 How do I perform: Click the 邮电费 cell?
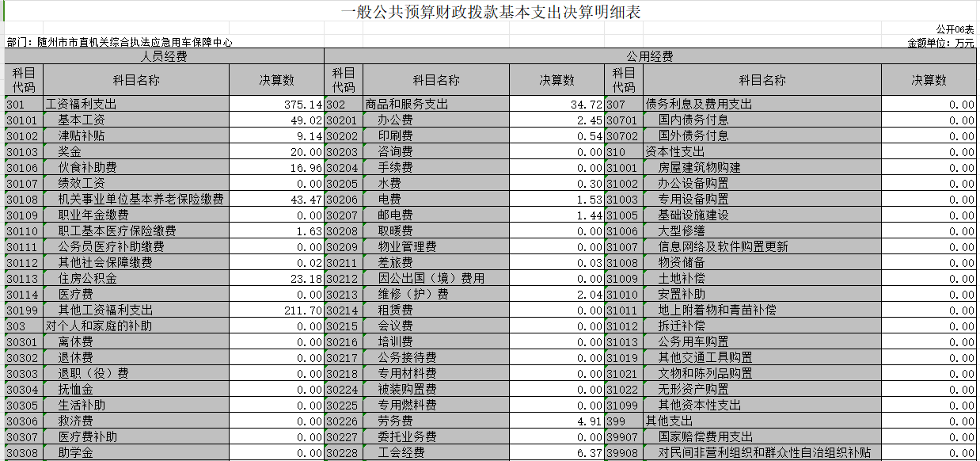(x=435, y=215)
